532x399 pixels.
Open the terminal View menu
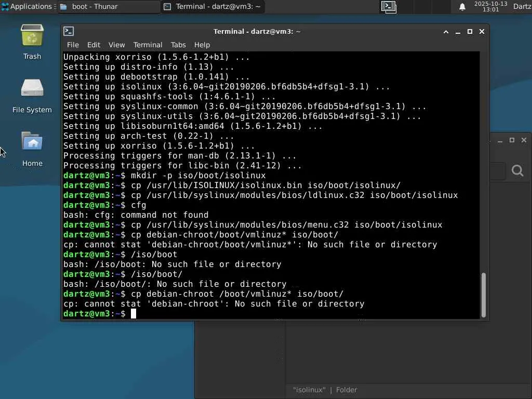117,45
